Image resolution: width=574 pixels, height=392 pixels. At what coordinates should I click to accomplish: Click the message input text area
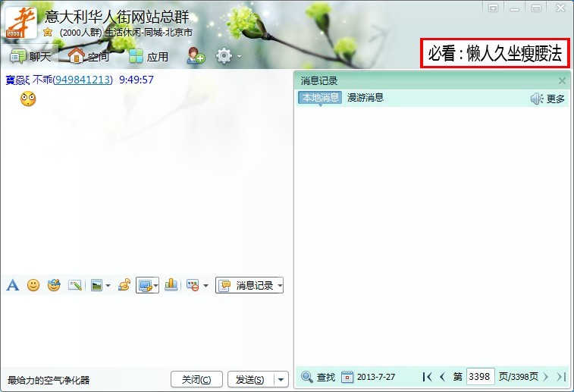[146, 331]
